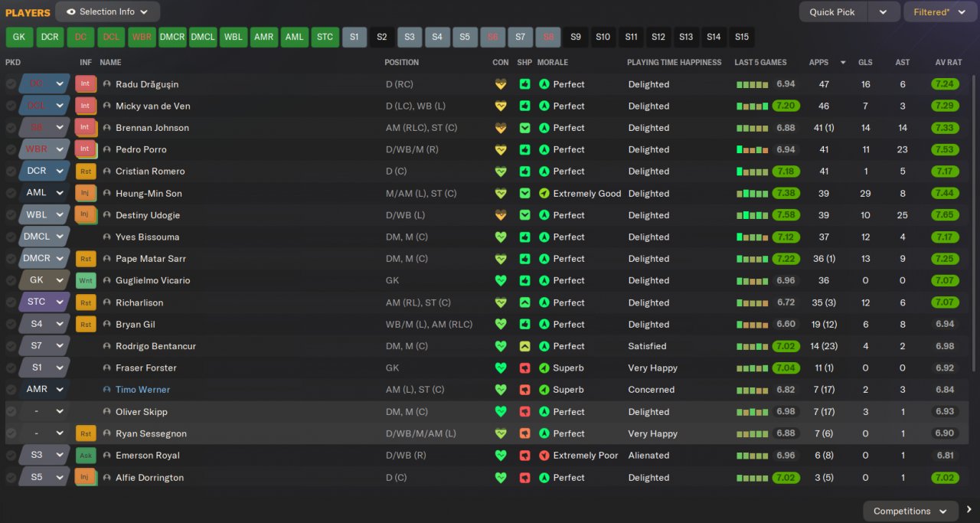Image resolution: width=980 pixels, height=523 pixels.
Task: Open the GK position dropdown for Guglielmo Vicario
Action: click(x=45, y=280)
